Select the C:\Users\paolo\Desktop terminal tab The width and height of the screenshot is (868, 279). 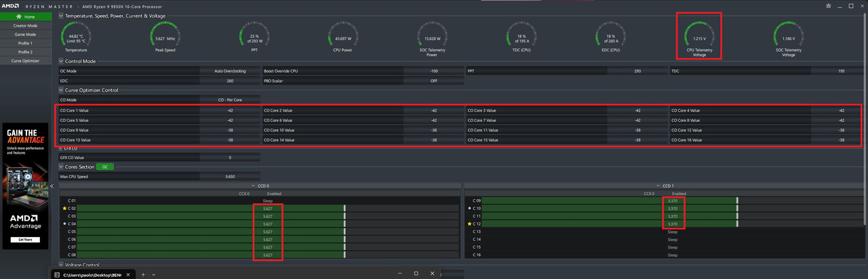click(x=94, y=274)
